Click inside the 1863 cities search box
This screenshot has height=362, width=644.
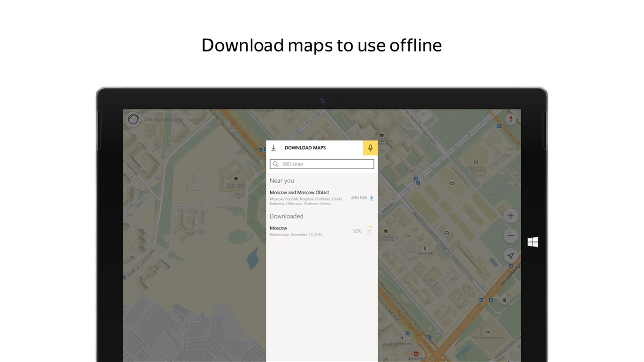322,163
